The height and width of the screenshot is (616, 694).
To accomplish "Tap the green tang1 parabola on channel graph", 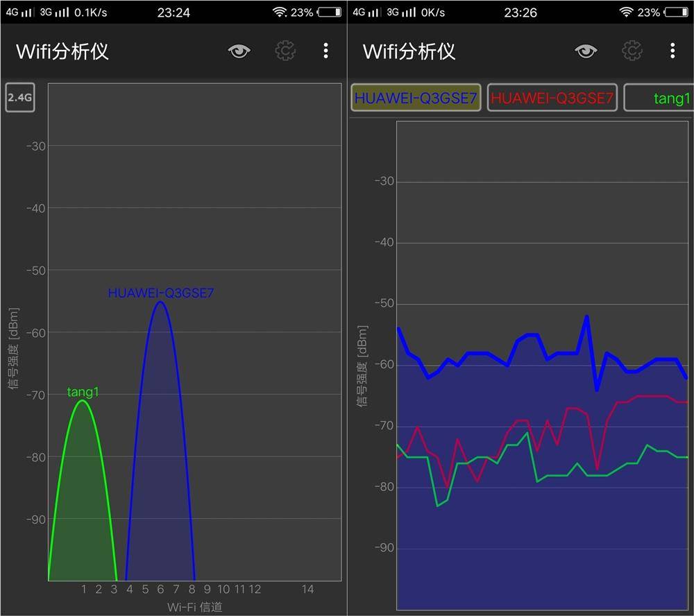I will tap(83, 489).
